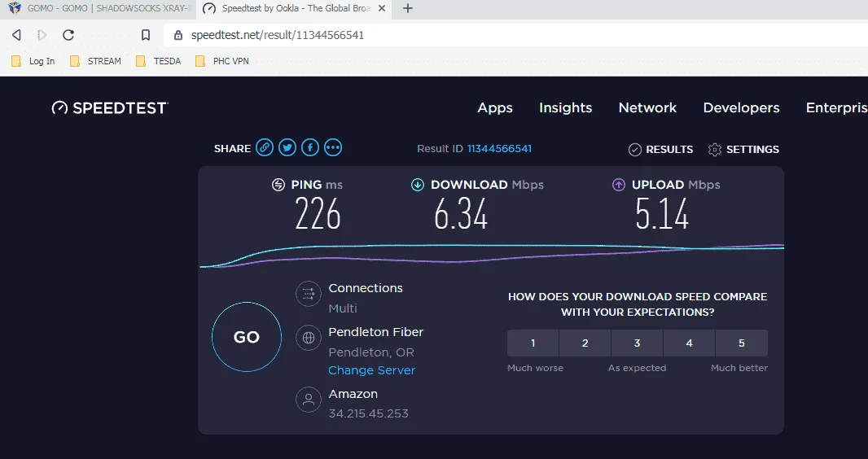This screenshot has height=459, width=868.
Task: Click the DOWNLOAD arrow icon
Action: (x=418, y=185)
